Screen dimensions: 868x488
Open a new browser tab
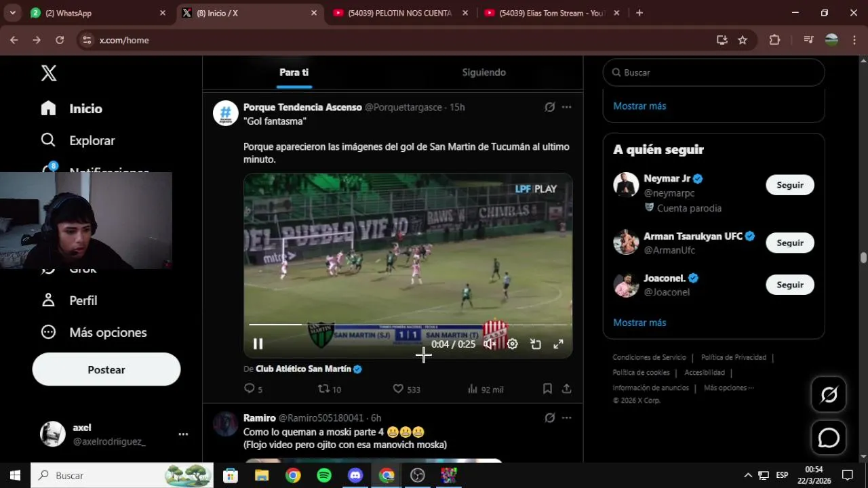639,13
